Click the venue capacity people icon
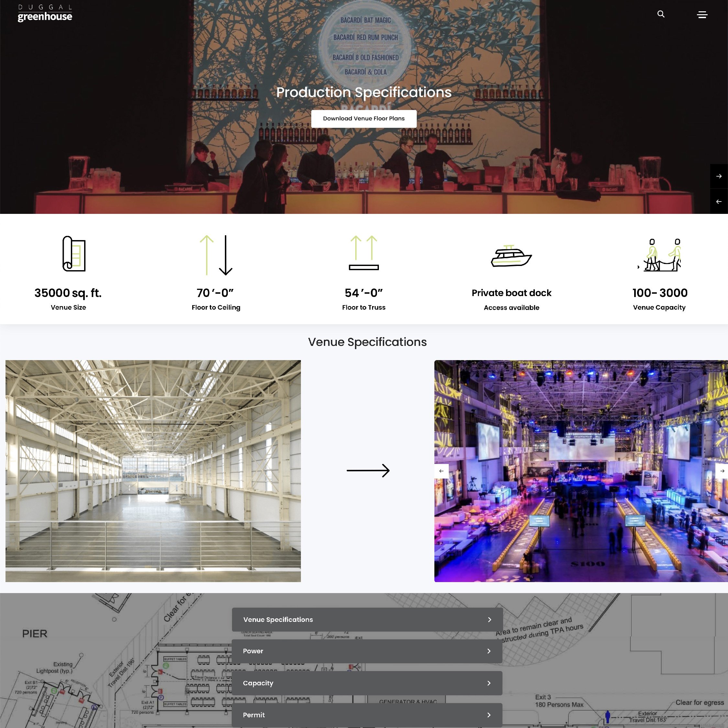The height and width of the screenshot is (728, 728). click(x=659, y=255)
